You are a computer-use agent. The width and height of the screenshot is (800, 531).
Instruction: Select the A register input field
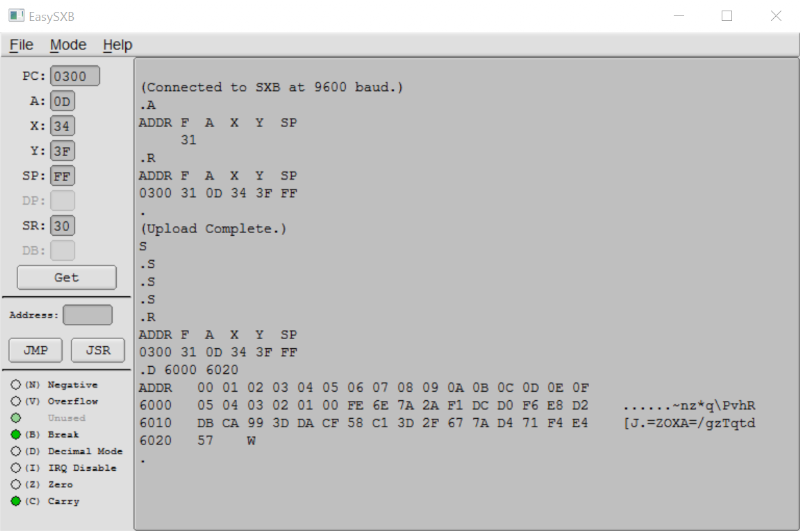click(63, 101)
